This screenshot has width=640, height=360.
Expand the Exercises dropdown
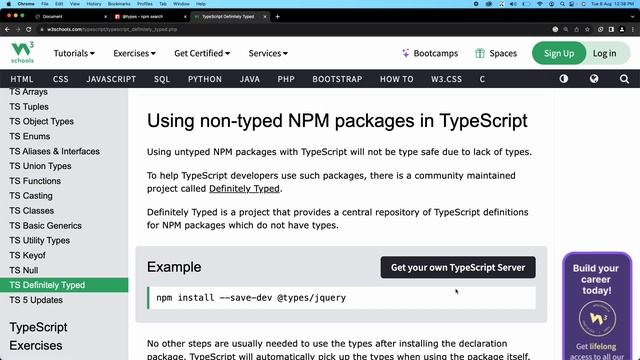[134, 53]
